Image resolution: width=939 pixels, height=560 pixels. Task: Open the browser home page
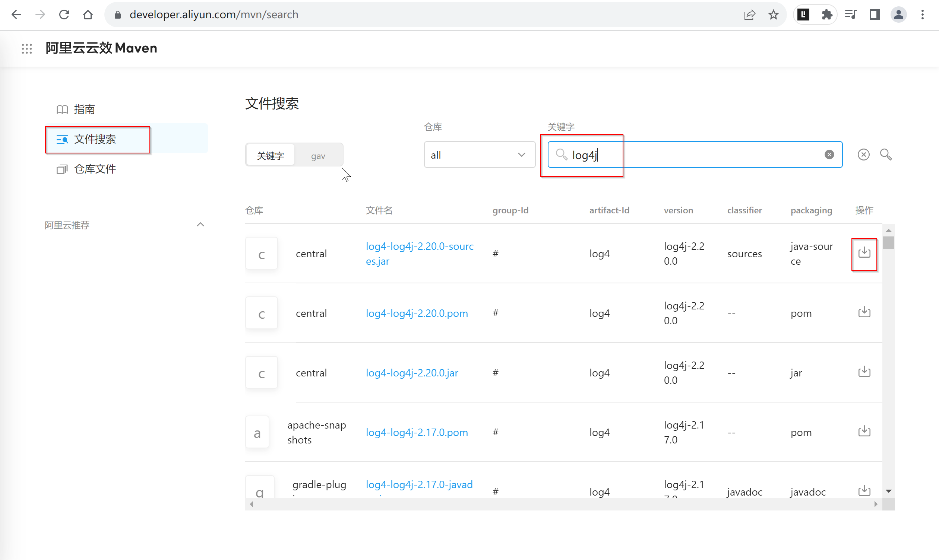88,15
